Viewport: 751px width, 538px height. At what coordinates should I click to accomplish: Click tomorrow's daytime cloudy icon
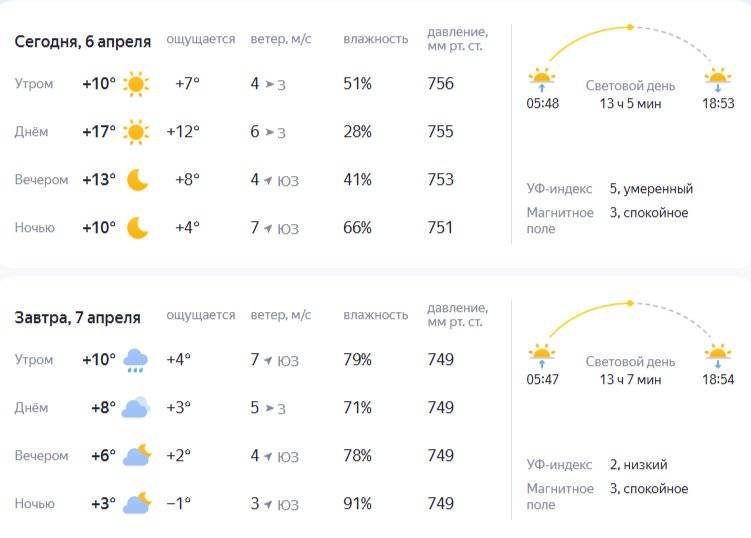tap(136, 408)
